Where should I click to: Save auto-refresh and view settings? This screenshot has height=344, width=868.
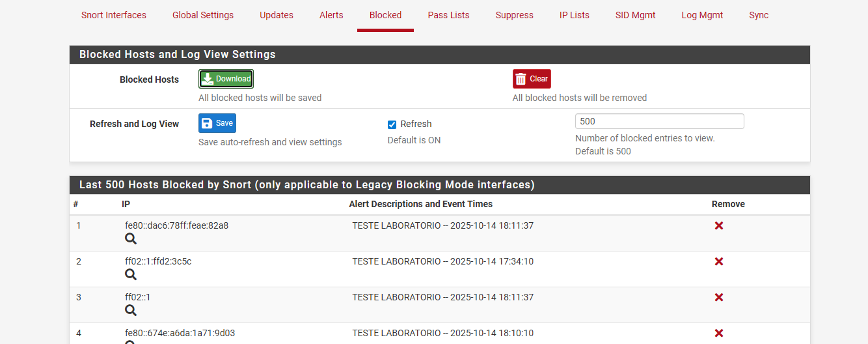(x=217, y=123)
